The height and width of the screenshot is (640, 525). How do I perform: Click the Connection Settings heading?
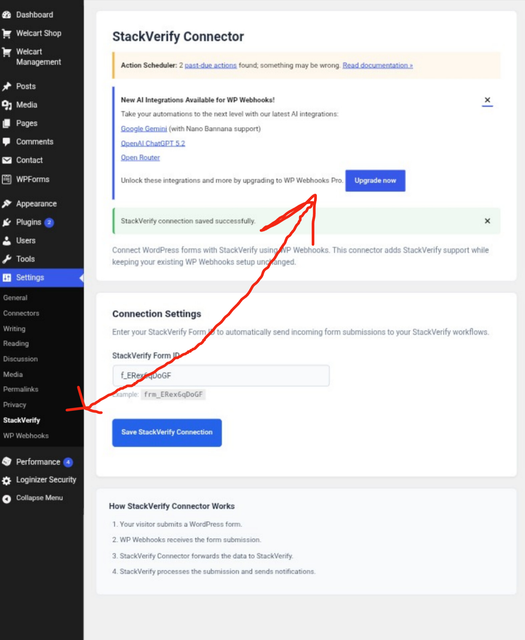coord(157,314)
